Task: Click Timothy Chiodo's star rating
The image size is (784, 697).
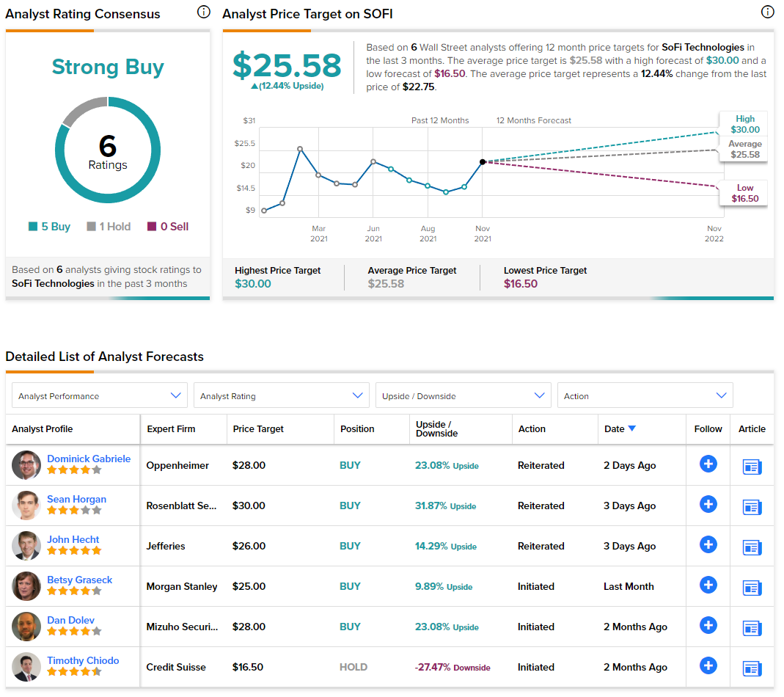Action: coord(74,672)
